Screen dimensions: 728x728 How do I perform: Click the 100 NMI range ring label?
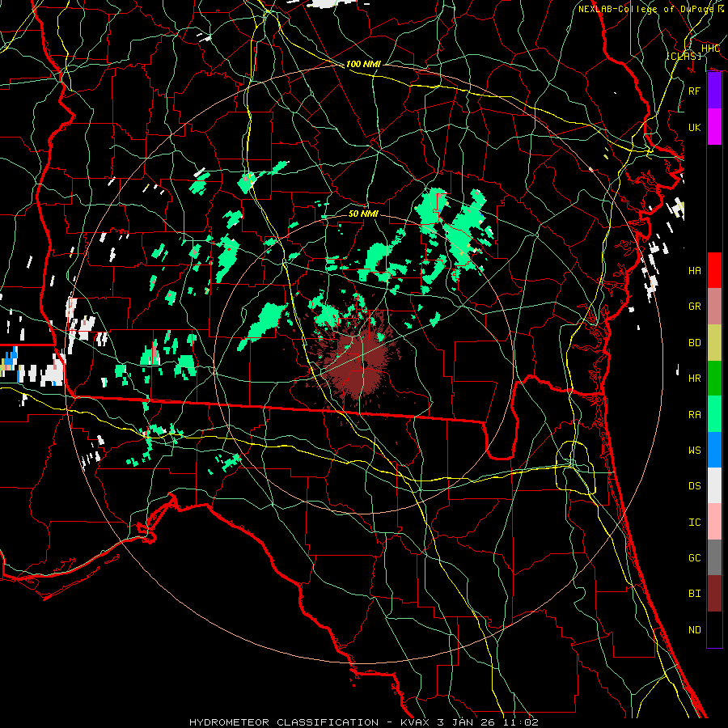(363, 64)
